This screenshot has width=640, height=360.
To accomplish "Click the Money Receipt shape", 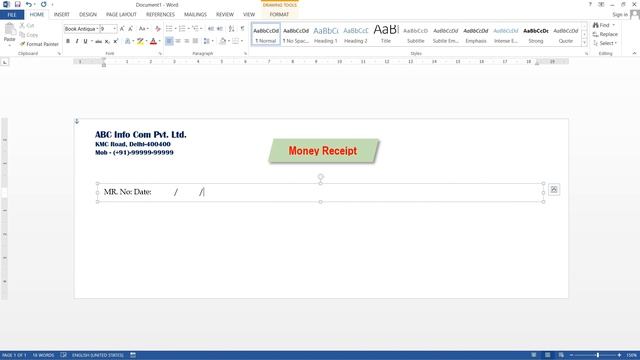I will pos(324,151).
